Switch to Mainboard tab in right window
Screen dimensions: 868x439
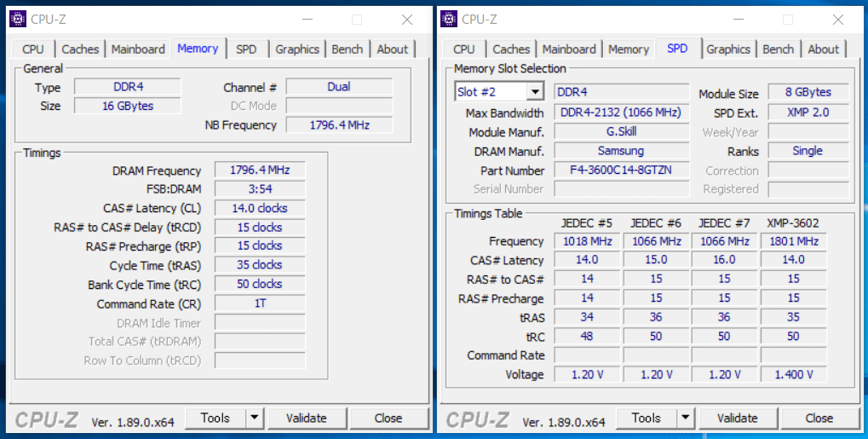pyautogui.click(x=569, y=49)
